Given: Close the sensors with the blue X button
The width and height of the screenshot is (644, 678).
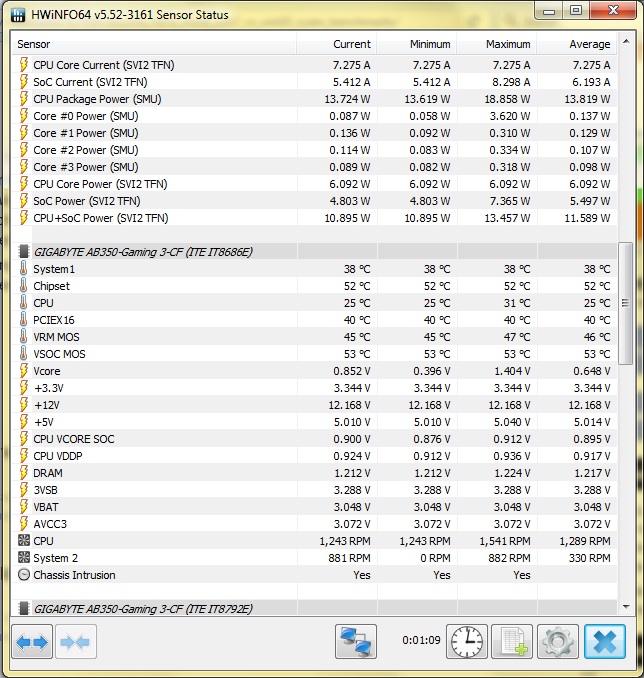Looking at the screenshot, I should point(605,641).
